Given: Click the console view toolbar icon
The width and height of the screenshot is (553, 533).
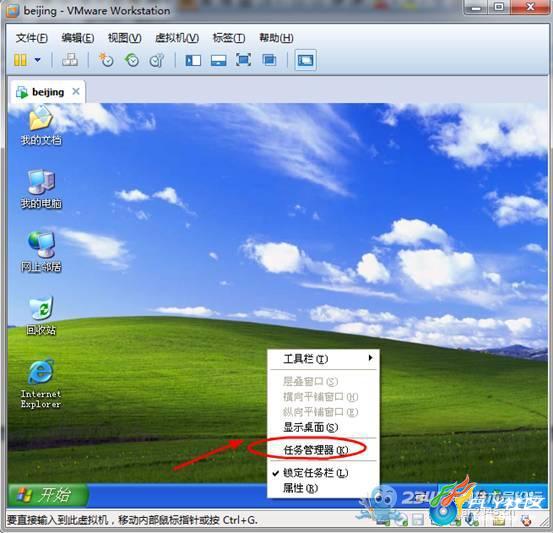Looking at the screenshot, I should (x=305, y=60).
